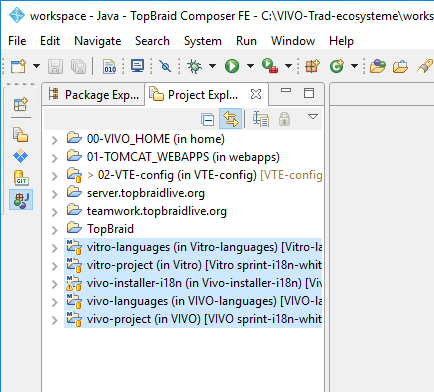This screenshot has width=434, height=392.
Task: Click the Collapse All icon in Project Explorer
Action: click(x=208, y=119)
